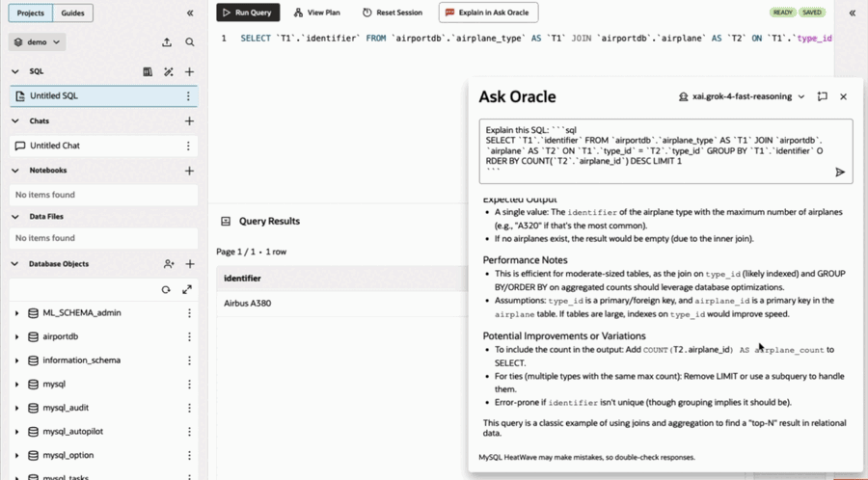Select the Untitled SQL file
868x480 pixels.
[103, 96]
